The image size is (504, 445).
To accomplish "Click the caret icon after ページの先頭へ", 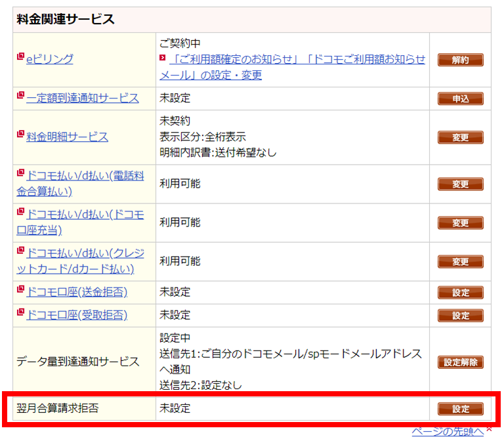I will [x=489, y=429].
